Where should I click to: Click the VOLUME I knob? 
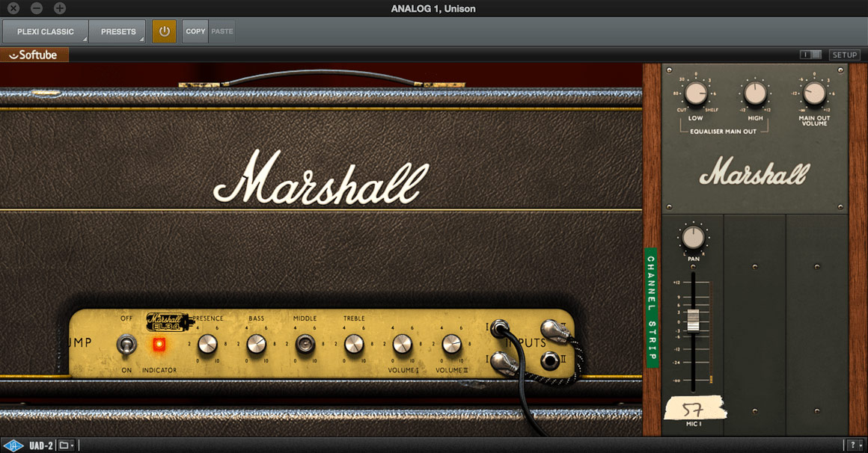pyautogui.click(x=403, y=344)
